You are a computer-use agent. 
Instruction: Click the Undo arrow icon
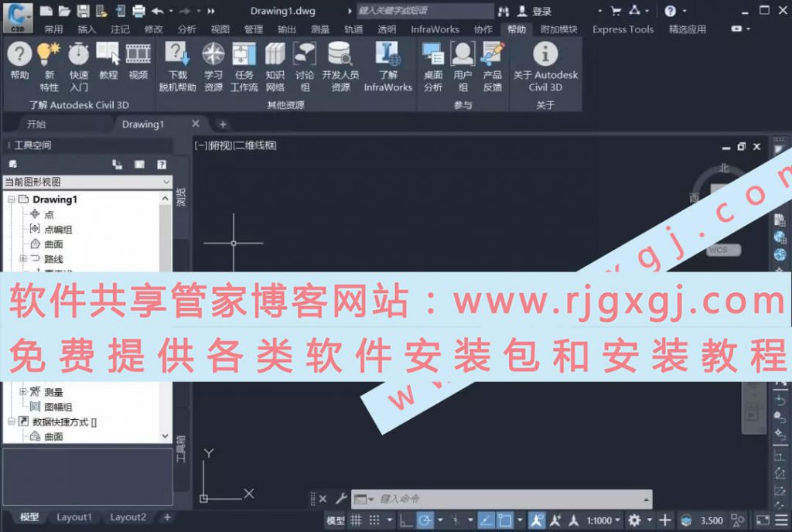(x=158, y=11)
